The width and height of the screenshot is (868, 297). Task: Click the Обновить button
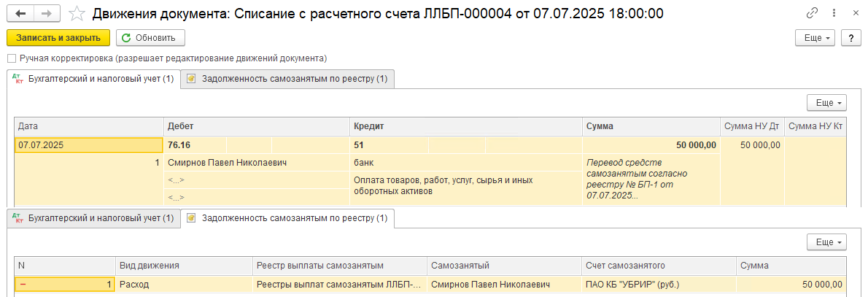(150, 38)
